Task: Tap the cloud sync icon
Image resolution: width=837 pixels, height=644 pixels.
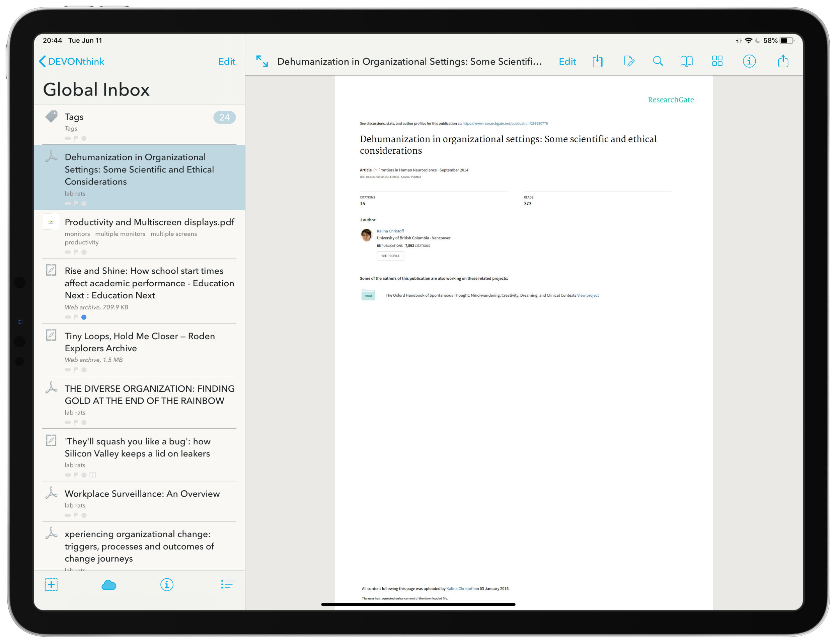Action: click(109, 585)
